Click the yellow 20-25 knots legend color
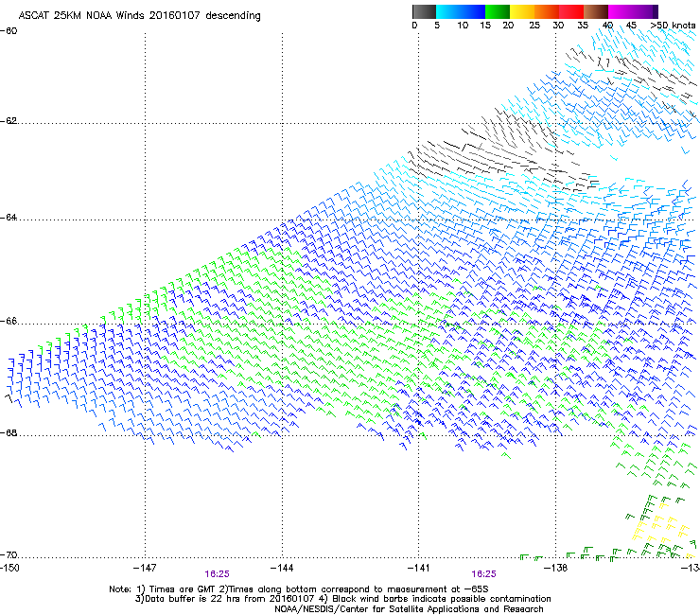Viewport: 700px width, 615px height. coord(522,11)
